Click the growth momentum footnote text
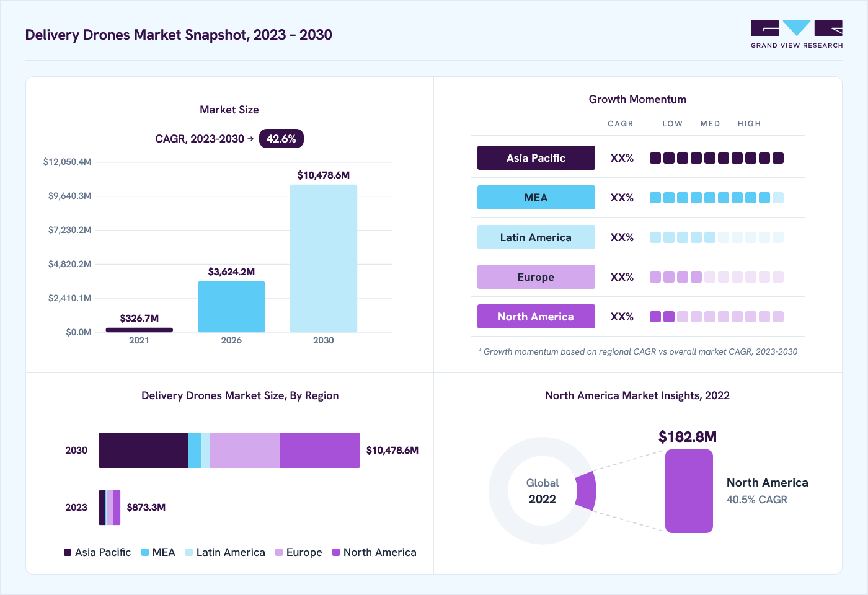The height and width of the screenshot is (595, 868). point(638,351)
